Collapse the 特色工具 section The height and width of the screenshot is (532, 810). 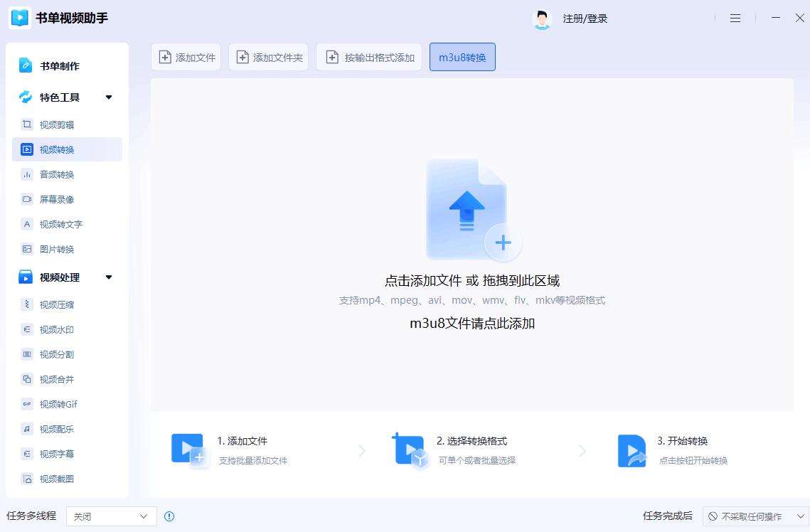pos(109,97)
